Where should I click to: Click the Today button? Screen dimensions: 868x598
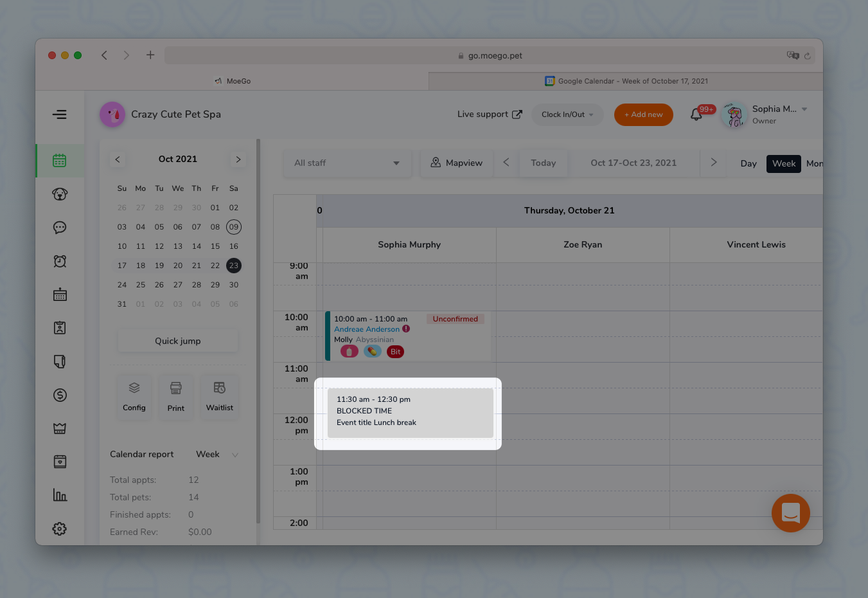[544, 163]
